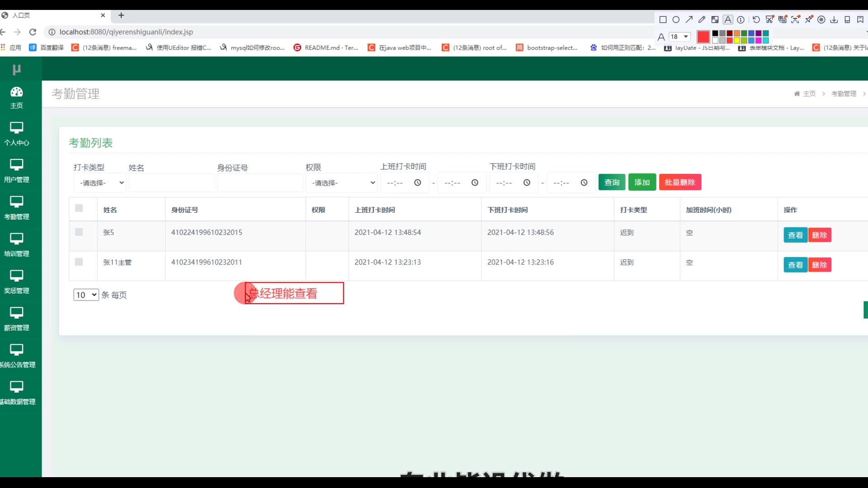Image resolution: width=868 pixels, height=488 pixels.
Task: Open the 百度翻译 bookmark
Action: pos(46,47)
